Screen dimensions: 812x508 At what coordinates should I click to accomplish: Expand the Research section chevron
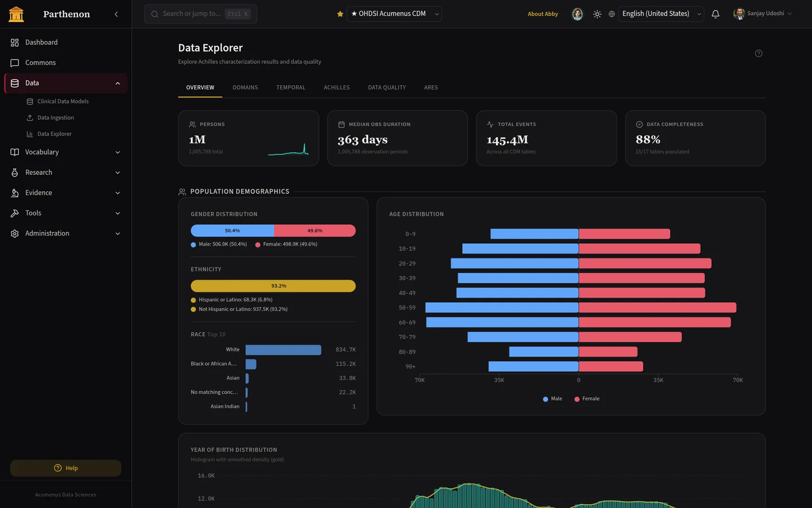click(117, 173)
